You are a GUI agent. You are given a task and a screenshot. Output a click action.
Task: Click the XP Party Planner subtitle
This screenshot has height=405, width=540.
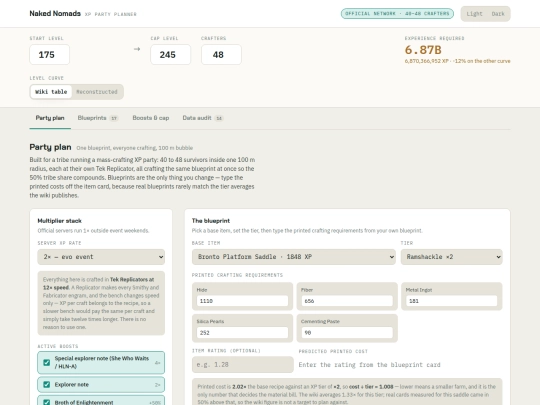tap(111, 14)
